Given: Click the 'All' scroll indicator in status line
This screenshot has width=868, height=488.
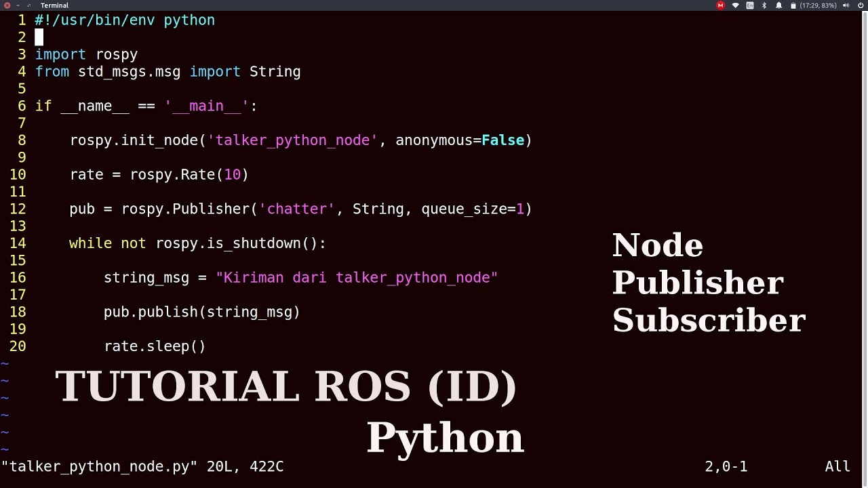Looking at the screenshot, I should tap(837, 466).
